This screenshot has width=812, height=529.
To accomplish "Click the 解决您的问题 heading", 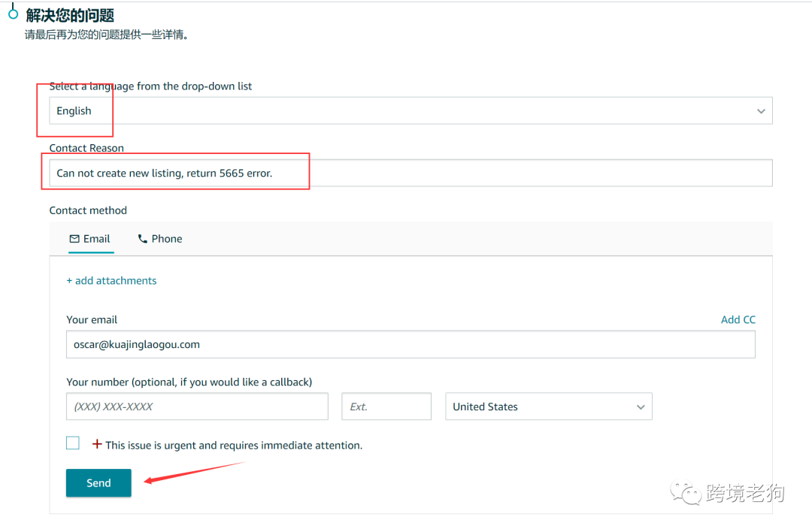I will 70,16.
